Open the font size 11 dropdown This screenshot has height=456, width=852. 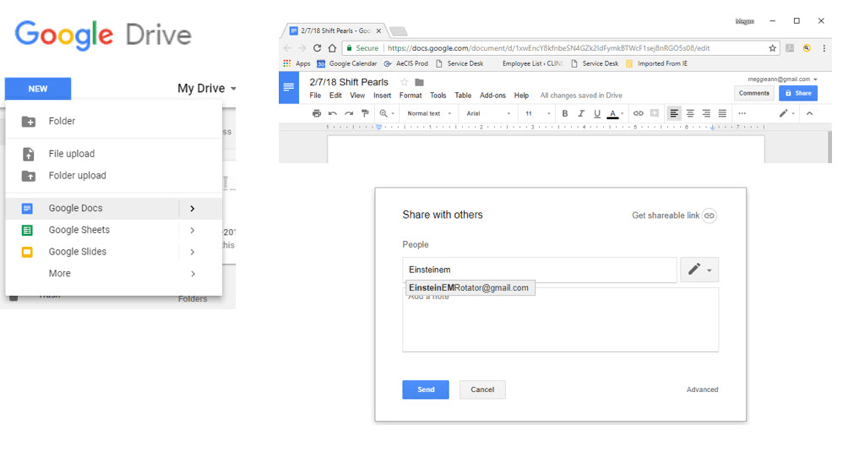(x=537, y=113)
